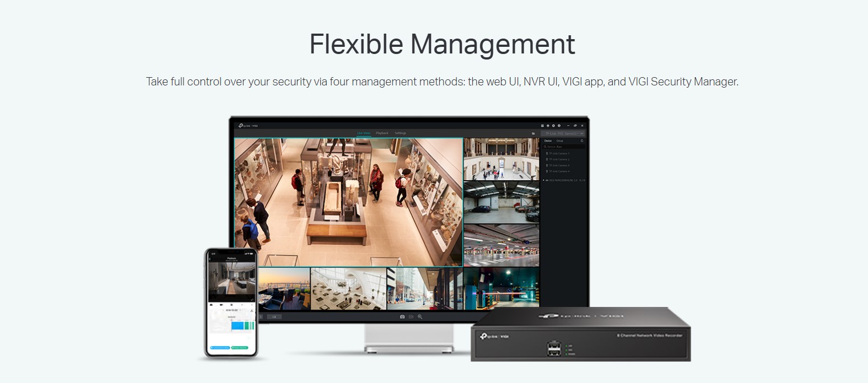Screen dimensions: 868x383
Task: Select the museum hall feed at top right
Action: click(x=501, y=159)
